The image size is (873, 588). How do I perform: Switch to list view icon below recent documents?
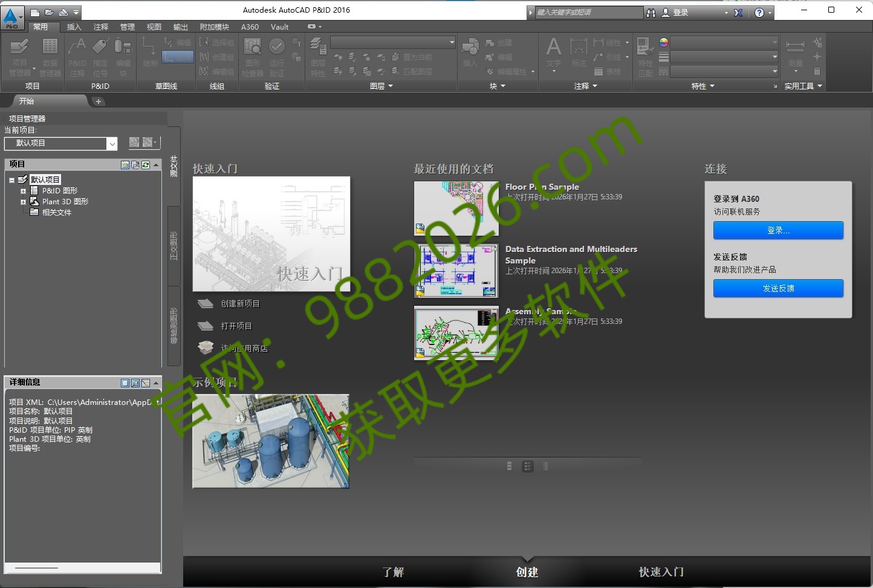(x=509, y=466)
